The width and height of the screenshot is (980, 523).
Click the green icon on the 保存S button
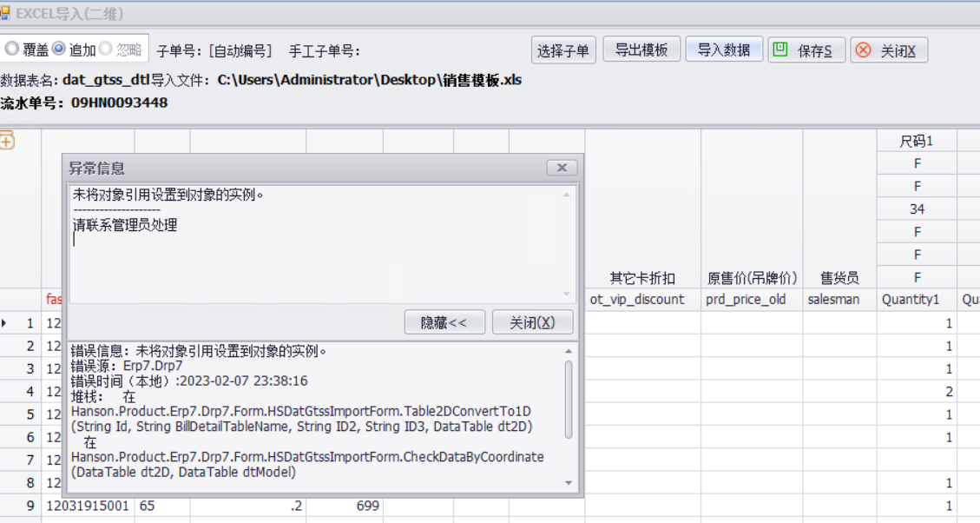pyautogui.click(x=780, y=50)
